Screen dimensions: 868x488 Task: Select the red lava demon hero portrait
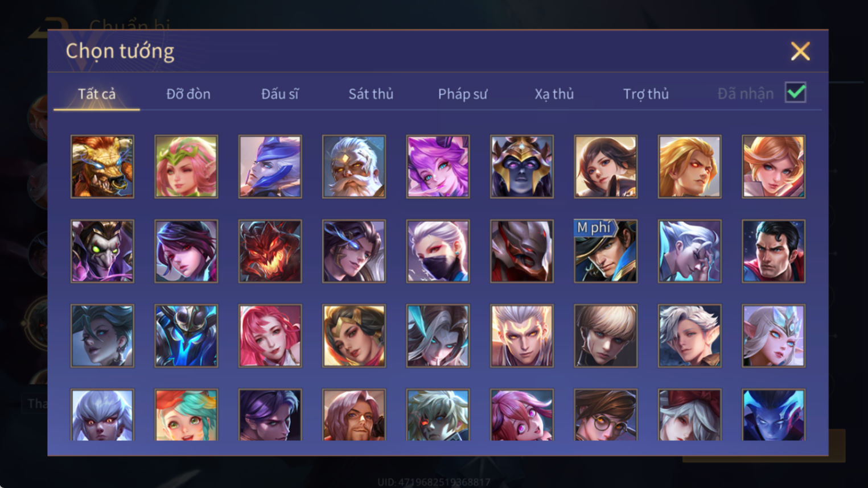[x=270, y=251]
